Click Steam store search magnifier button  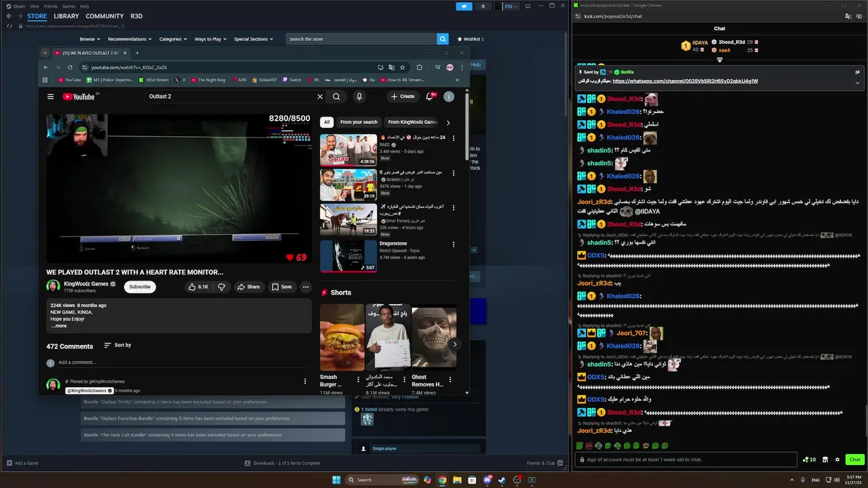443,39
